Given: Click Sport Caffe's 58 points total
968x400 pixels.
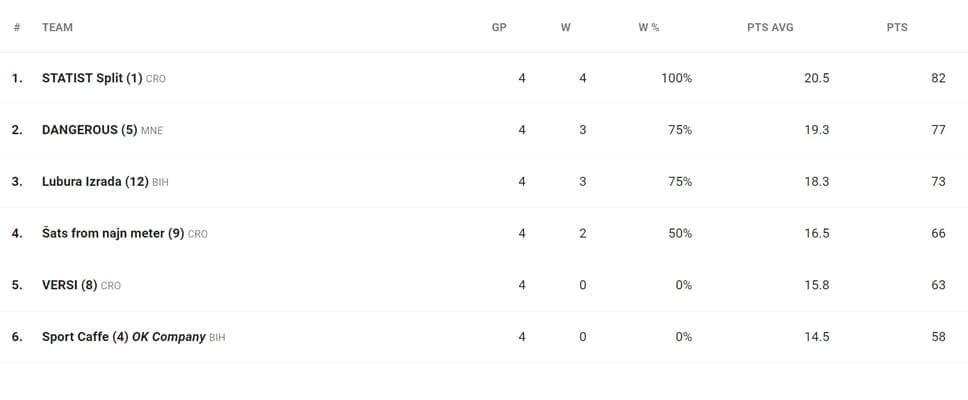Looking at the screenshot, I should pos(937,338).
